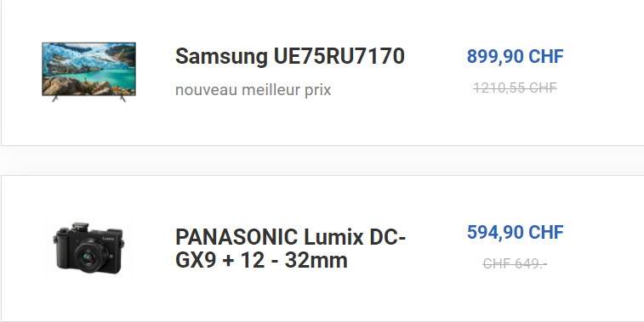
Task: Click the glacier picture on the TV screen
Action: (x=88, y=69)
